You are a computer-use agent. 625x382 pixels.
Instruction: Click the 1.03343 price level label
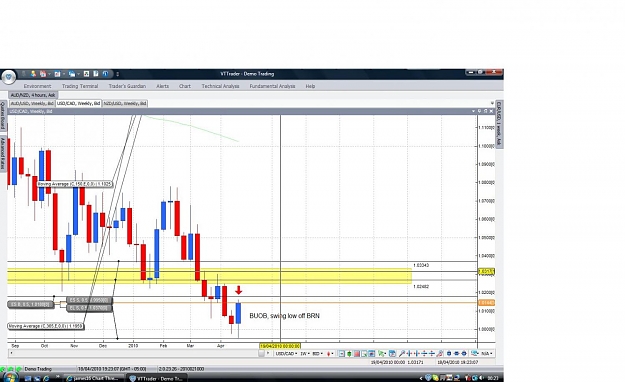coord(421,265)
